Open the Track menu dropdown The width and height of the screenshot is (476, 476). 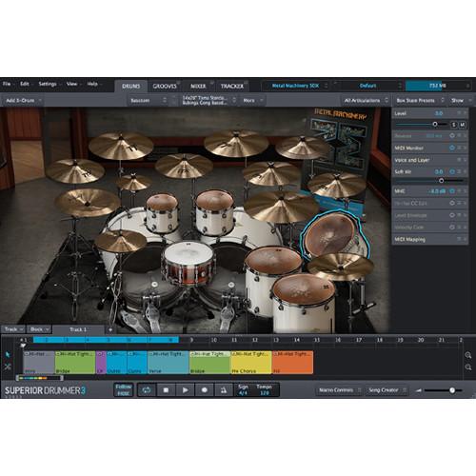click(x=13, y=329)
